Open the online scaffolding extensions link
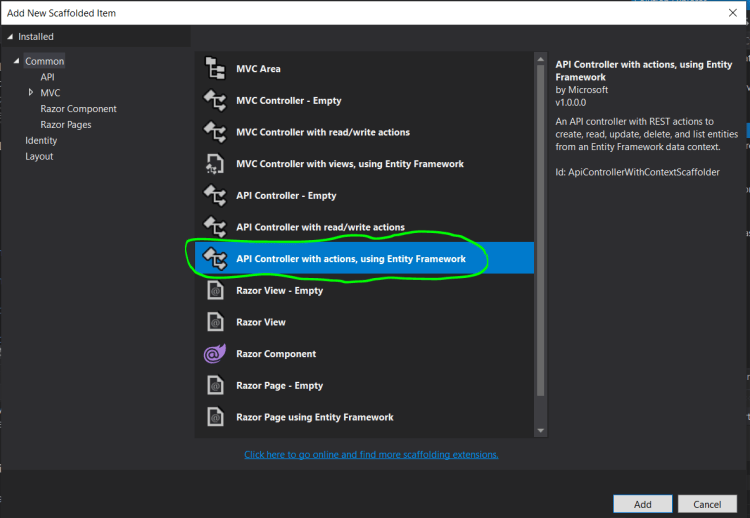The width and height of the screenshot is (750, 518). [x=371, y=454]
